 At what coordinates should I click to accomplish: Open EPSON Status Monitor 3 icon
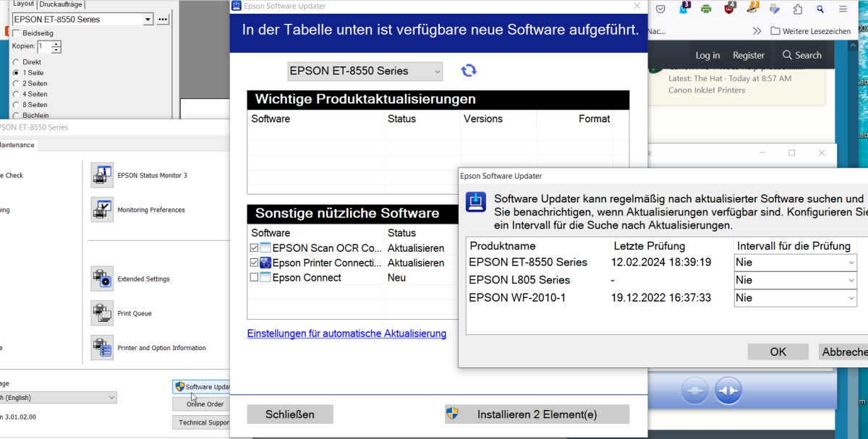(x=102, y=175)
